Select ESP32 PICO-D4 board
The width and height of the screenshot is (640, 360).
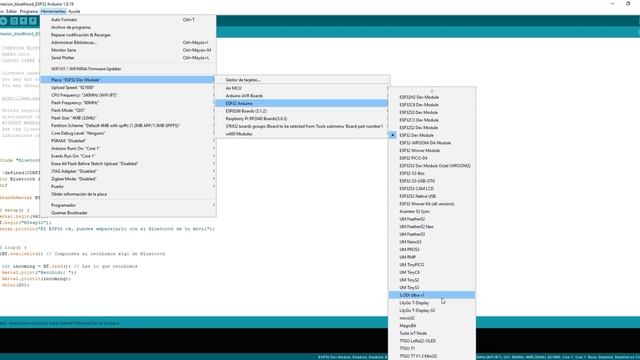click(x=432, y=158)
